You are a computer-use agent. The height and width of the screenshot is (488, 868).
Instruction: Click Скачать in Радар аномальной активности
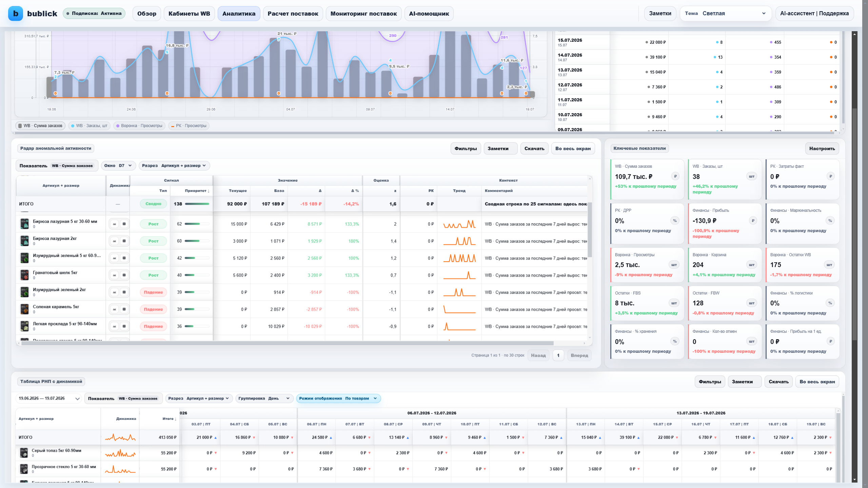(x=534, y=148)
